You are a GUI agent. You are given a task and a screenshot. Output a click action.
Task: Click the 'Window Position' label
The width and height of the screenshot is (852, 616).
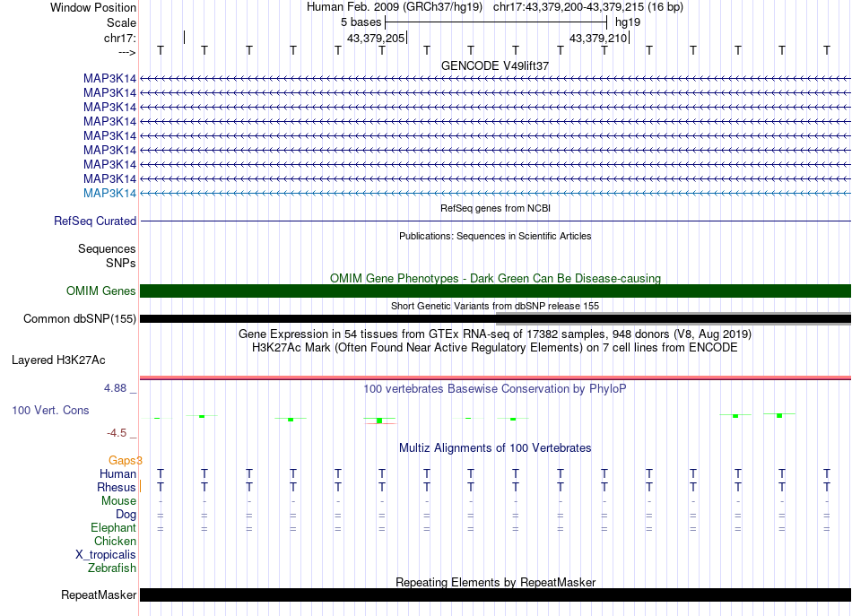93,7
